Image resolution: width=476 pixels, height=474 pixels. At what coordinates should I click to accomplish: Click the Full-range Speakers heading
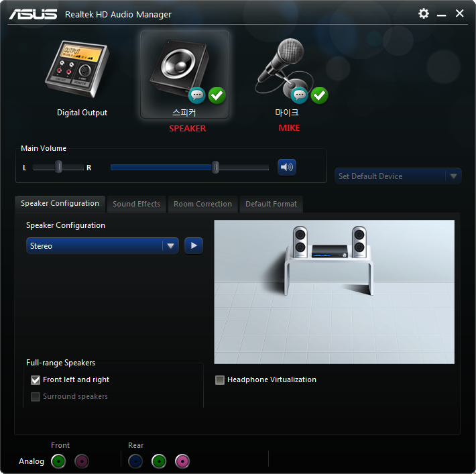pos(61,363)
